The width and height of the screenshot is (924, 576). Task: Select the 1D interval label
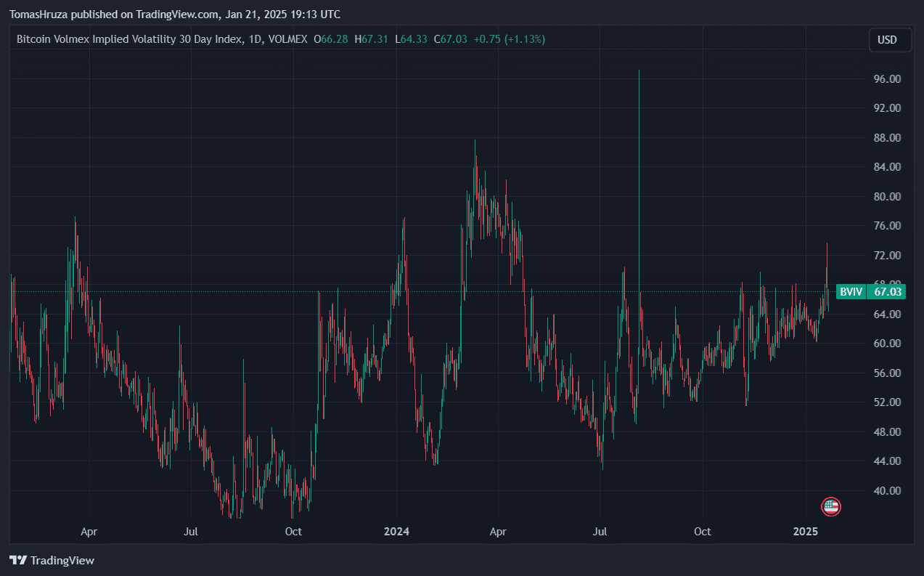click(x=255, y=39)
